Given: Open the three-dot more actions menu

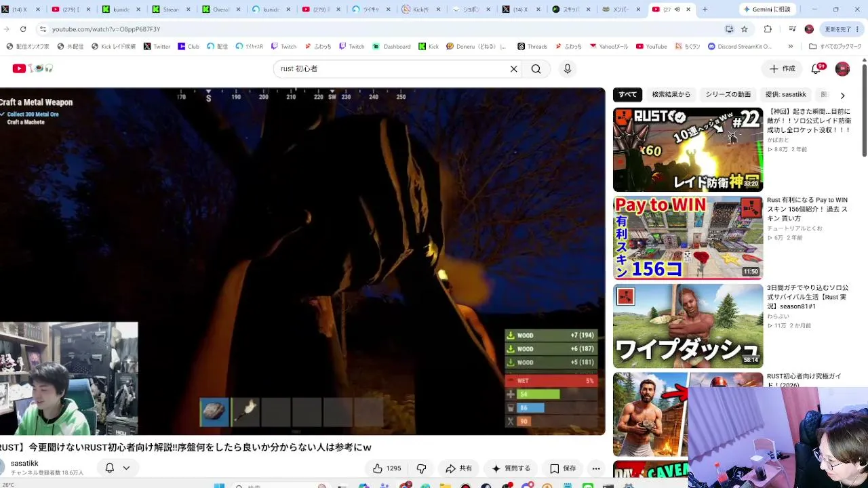Looking at the screenshot, I should [x=596, y=468].
